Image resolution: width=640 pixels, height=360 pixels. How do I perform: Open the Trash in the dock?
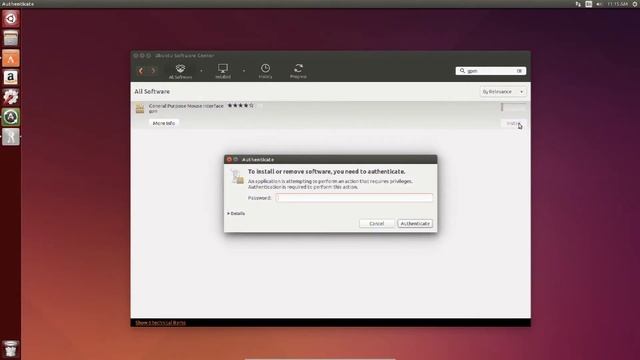click(11, 349)
